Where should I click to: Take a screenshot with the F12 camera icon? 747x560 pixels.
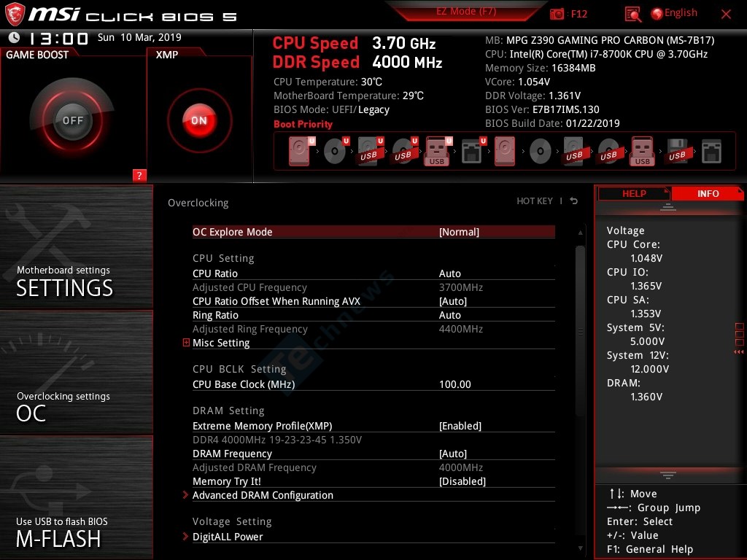557,14
